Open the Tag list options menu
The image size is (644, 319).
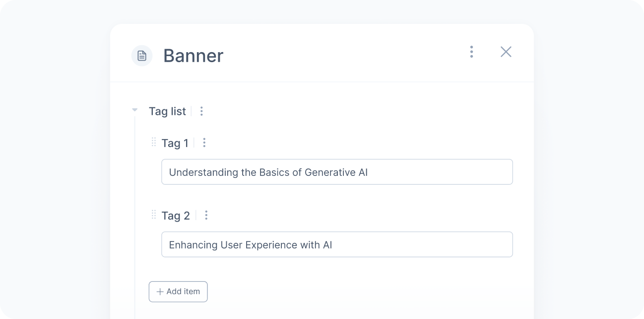[201, 111]
